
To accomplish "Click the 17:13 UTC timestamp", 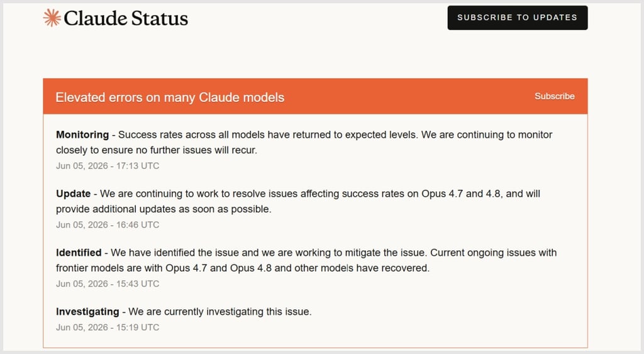I will click(x=108, y=166).
